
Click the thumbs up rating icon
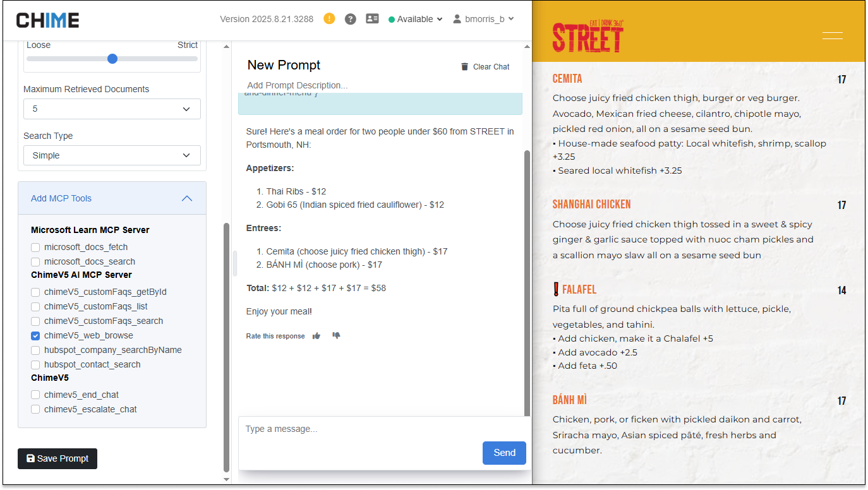pyautogui.click(x=316, y=336)
